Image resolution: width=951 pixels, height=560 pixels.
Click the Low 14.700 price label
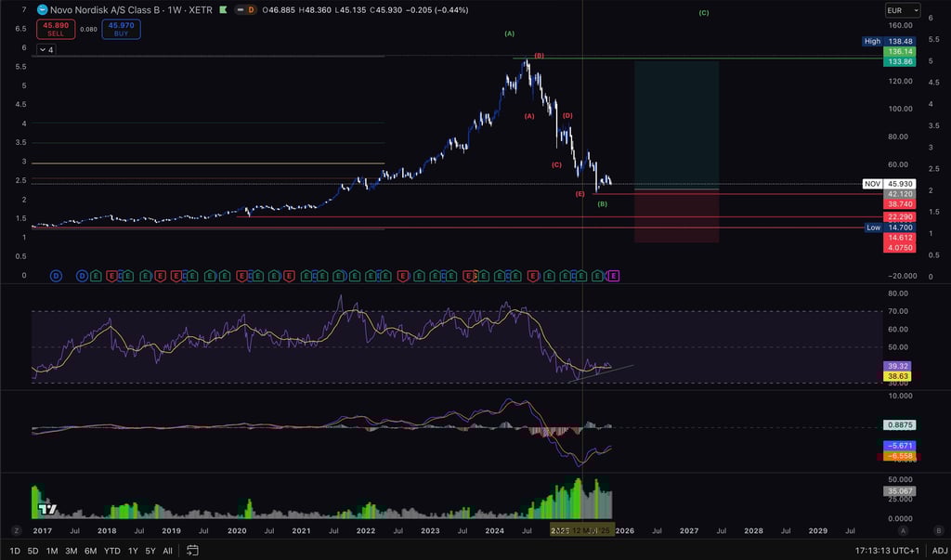[889, 228]
